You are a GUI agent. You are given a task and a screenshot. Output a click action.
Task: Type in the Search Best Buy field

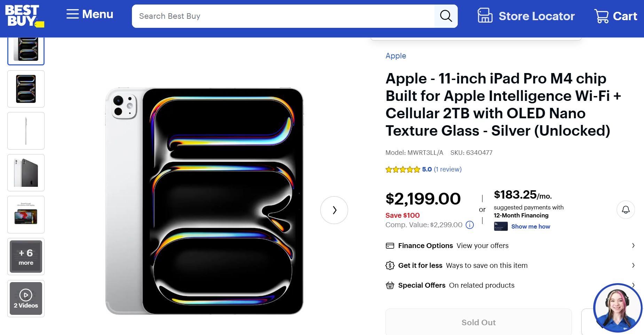(283, 16)
